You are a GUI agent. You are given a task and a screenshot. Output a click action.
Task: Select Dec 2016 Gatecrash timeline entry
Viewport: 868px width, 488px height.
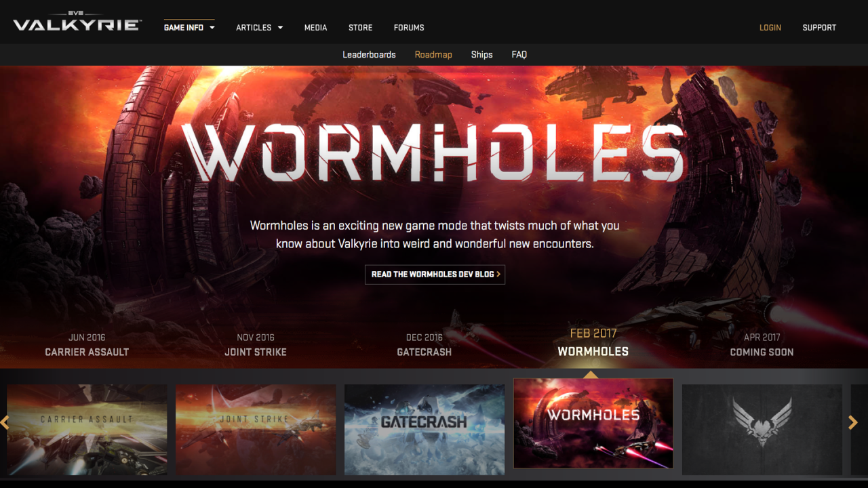[425, 345]
